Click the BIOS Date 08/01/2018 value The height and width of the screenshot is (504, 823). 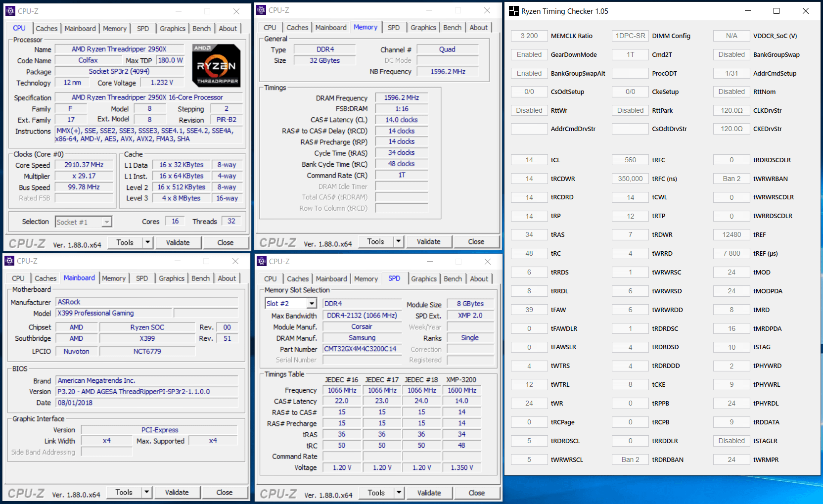[x=147, y=403]
